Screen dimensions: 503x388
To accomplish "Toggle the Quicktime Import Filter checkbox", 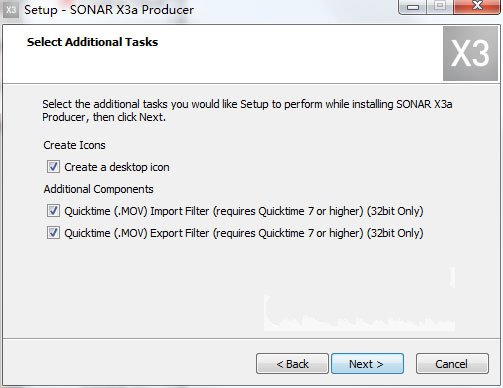I will click(x=53, y=211).
